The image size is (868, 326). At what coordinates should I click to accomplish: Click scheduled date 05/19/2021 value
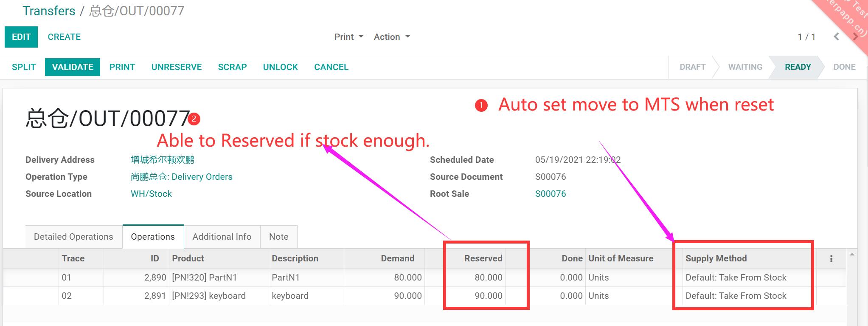click(578, 160)
